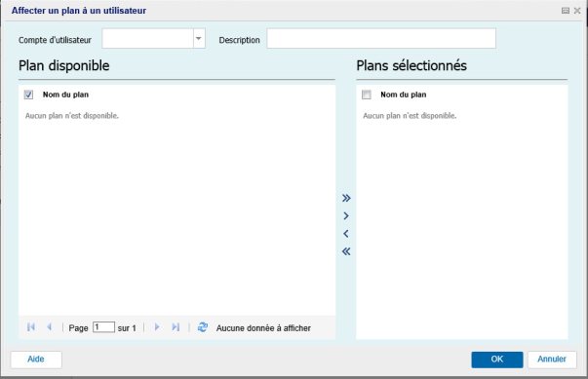Open the Compte d'utilisateur dropdown arrow
This screenshot has height=379, width=588.
199,39
